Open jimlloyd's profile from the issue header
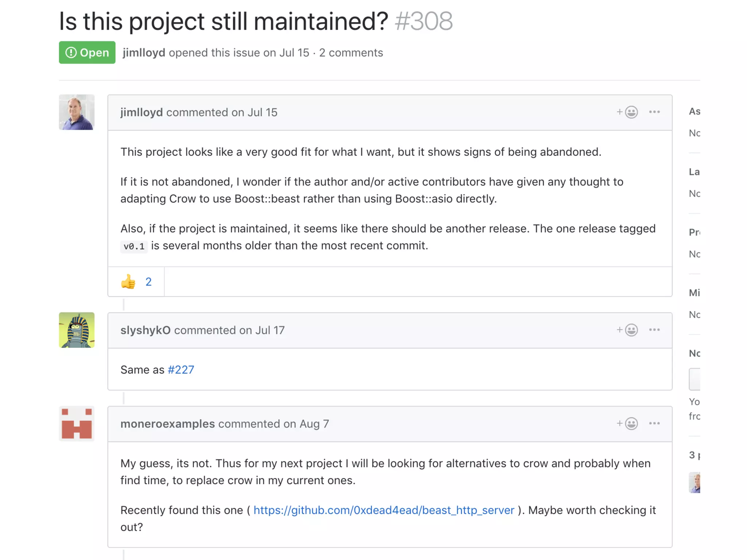Screen dimensions: 747x560 [144, 52]
